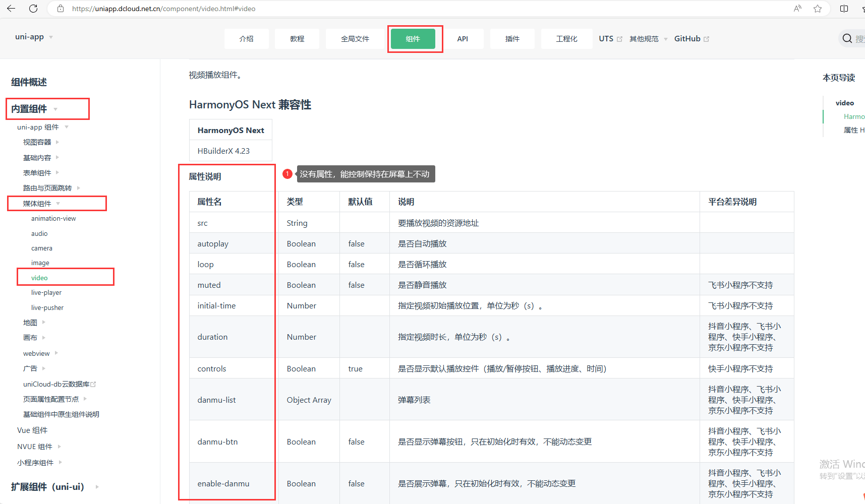865x504 pixels.
Task: Open the audio sidebar page
Action: pos(39,233)
